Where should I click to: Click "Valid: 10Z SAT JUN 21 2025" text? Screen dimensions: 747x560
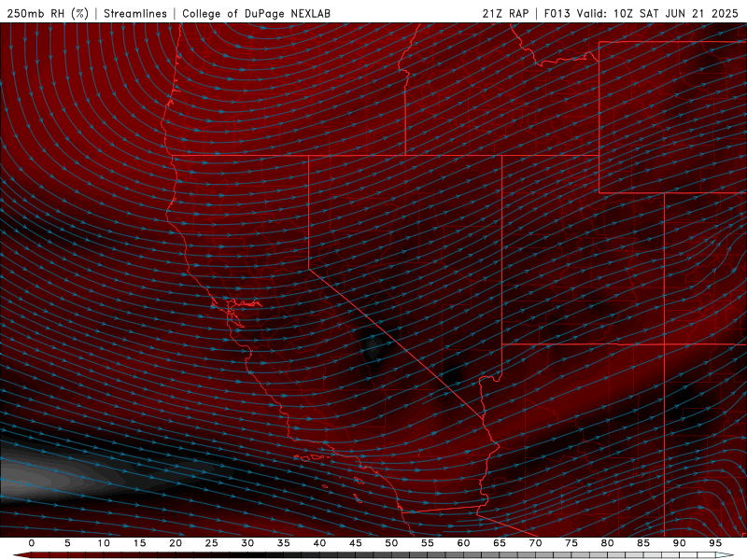click(657, 13)
